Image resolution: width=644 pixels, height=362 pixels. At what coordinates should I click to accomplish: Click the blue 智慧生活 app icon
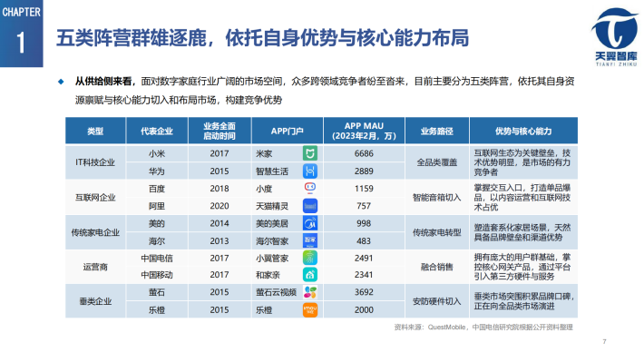click(x=310, y=171)
